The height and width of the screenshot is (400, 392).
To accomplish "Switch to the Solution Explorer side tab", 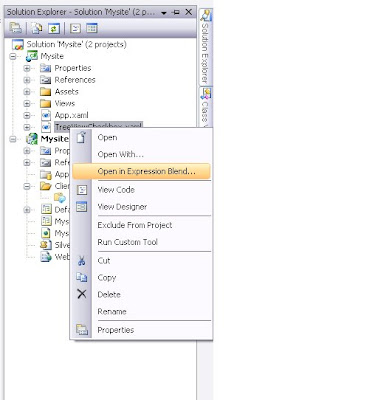I will [205, 47].
